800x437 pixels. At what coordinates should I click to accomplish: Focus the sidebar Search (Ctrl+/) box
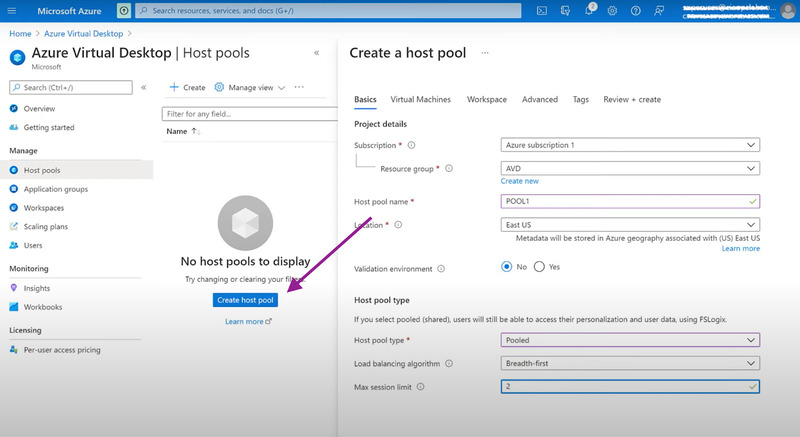[x=71, y=87]
